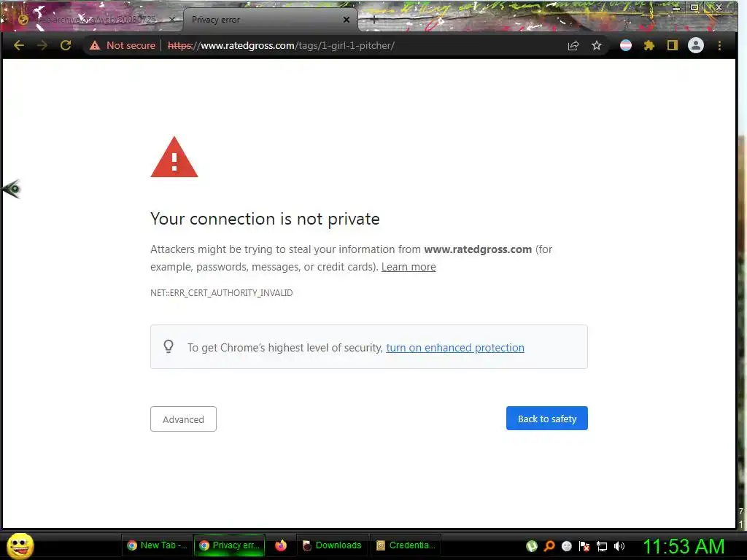Open the Extensions puzzle piece menu

(649, 46)
